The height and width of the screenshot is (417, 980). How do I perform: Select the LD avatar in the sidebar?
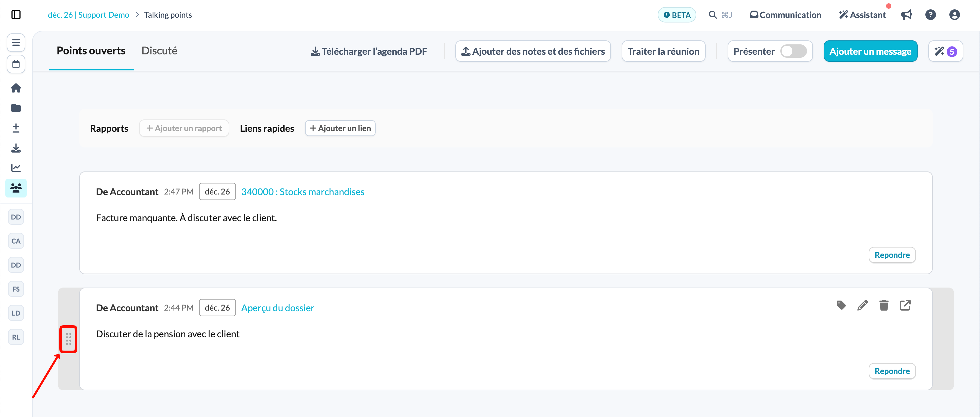click(x=16, y=313)
